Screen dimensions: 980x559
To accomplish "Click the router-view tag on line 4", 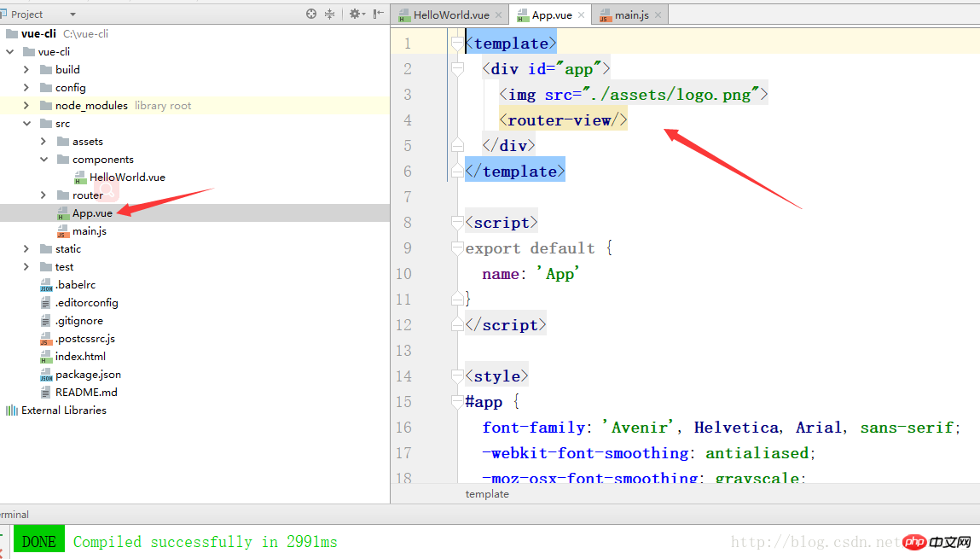I will click(563, 120).
